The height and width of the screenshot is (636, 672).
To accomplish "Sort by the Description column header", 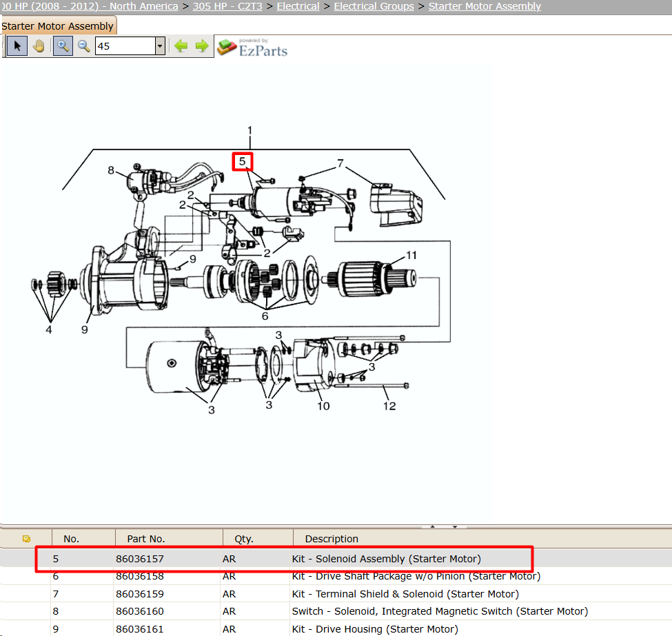I will (332, 539).
